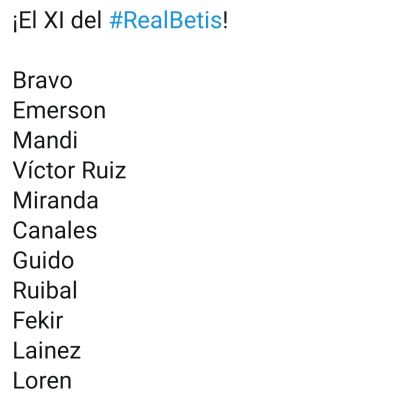Open the #RealBetis hashtag link

(166, 21)
